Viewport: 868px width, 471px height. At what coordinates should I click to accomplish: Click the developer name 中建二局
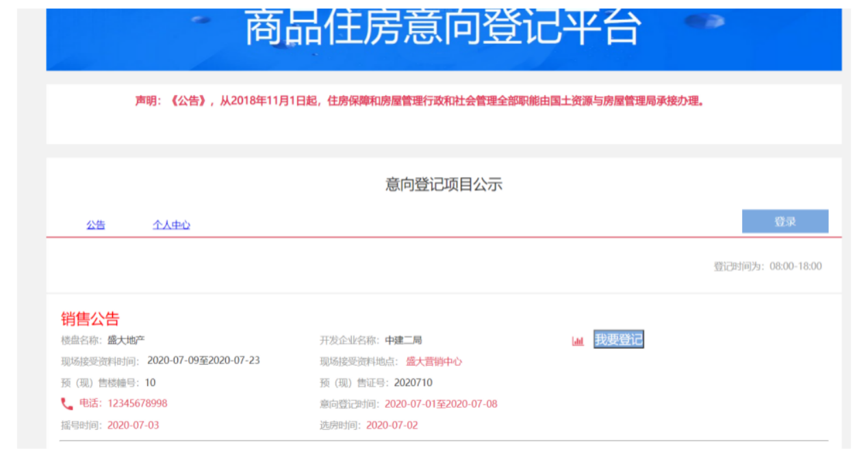click(403, 340)
